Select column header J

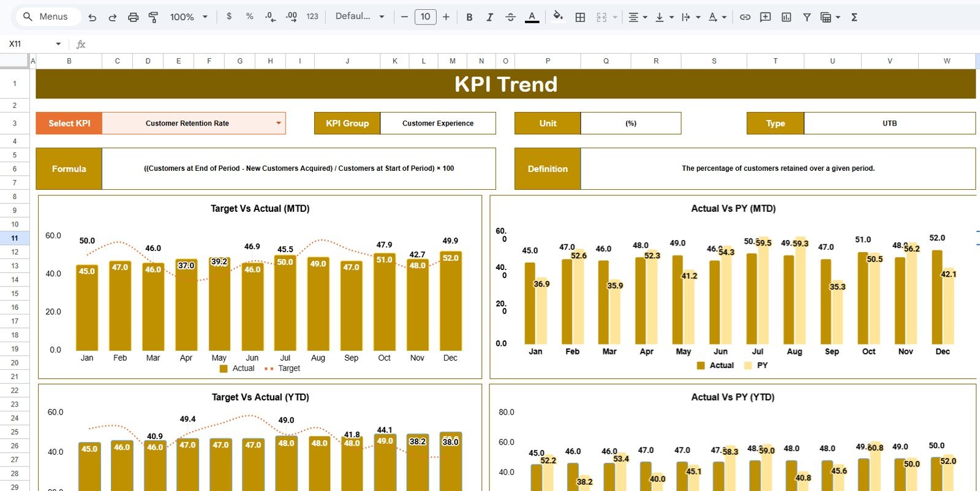click(x=347, y=61)
